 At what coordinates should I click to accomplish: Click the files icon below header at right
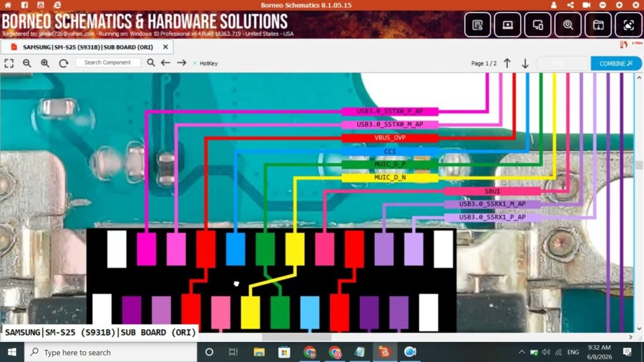click(x=624, y=45)
